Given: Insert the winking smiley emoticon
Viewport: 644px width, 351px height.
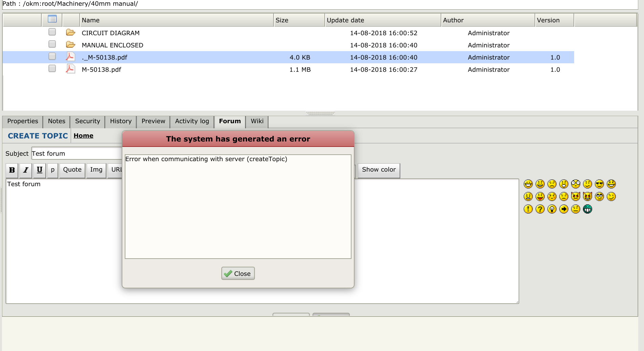Looking at the screenshot, I should pyautogui.click(x=611, y=197).
